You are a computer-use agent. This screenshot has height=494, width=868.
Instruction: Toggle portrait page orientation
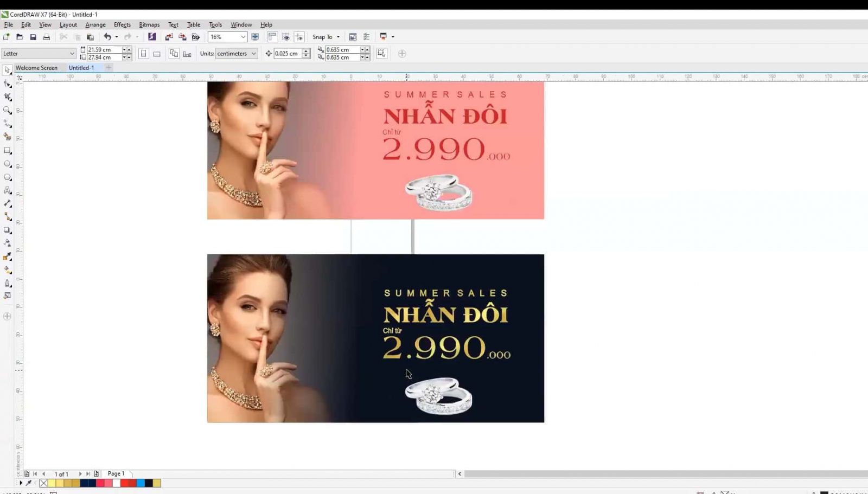tap(143, 54)
